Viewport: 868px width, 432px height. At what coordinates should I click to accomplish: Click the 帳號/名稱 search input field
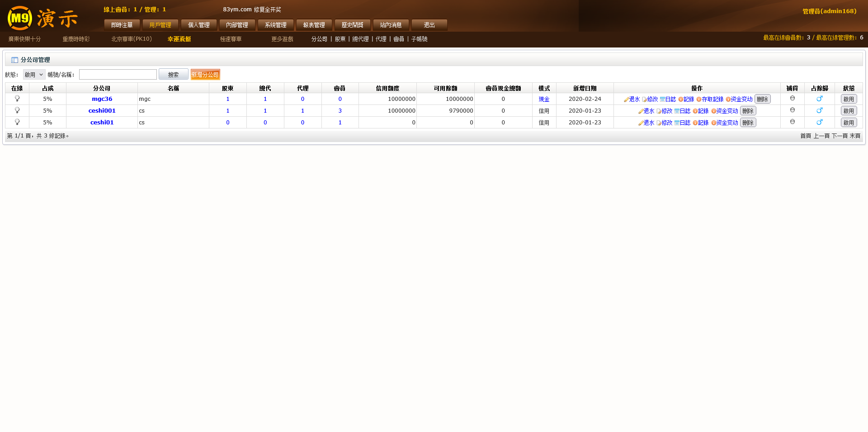click(x=118, y=75)
